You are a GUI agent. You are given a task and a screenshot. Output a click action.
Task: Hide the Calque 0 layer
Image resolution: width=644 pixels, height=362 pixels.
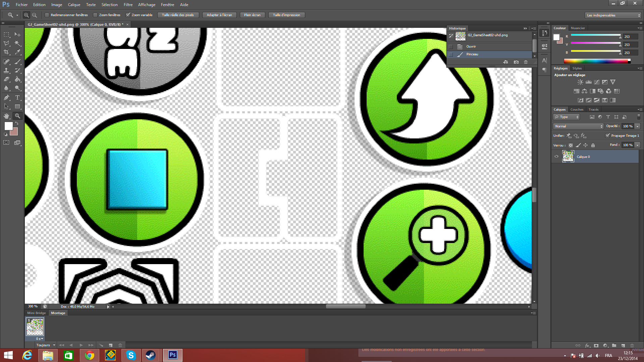[556, 157]
